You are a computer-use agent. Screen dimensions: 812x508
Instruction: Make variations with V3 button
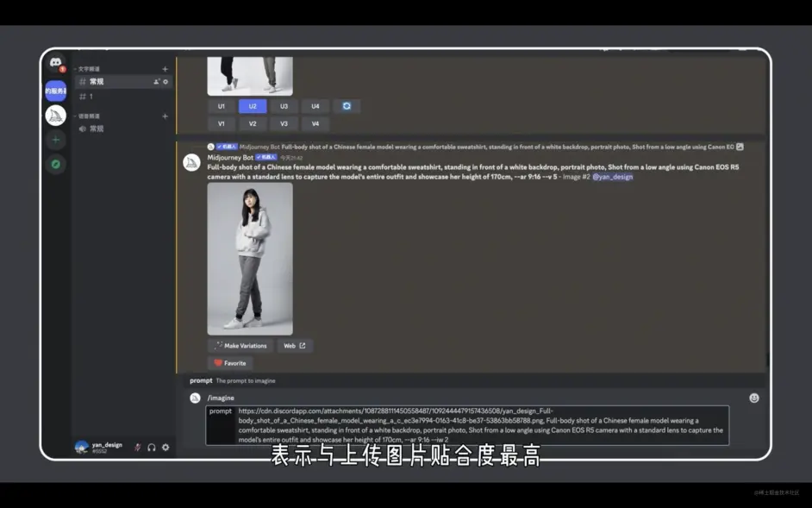point(284,124)
